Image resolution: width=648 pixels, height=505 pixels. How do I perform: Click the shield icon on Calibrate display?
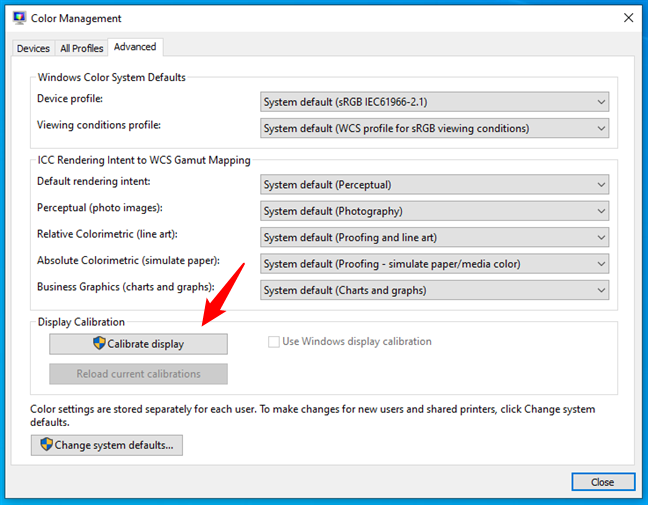(99, 343)
